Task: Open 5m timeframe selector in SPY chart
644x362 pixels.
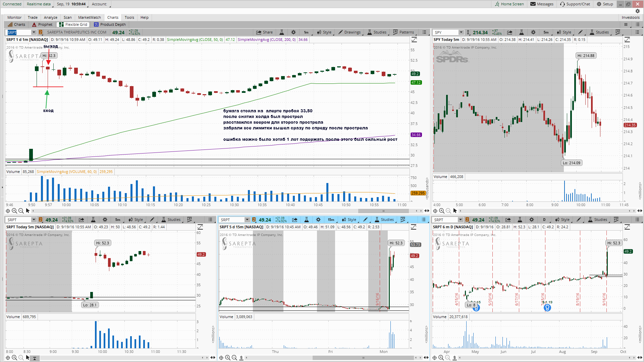Action: click(546, 32)
